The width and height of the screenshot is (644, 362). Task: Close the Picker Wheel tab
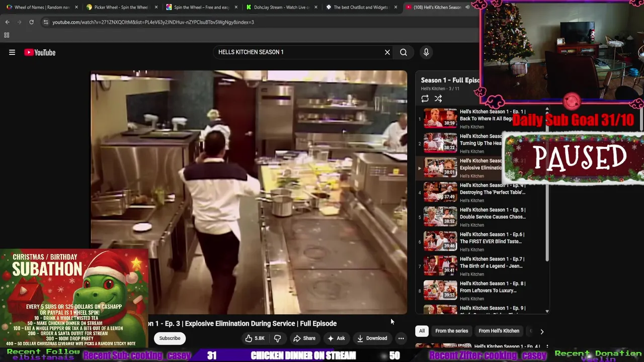tap(156, 8)
